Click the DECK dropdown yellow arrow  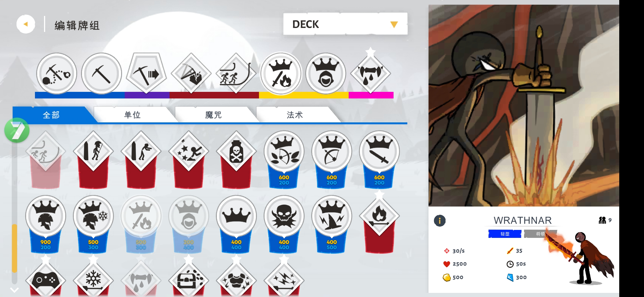394,24
